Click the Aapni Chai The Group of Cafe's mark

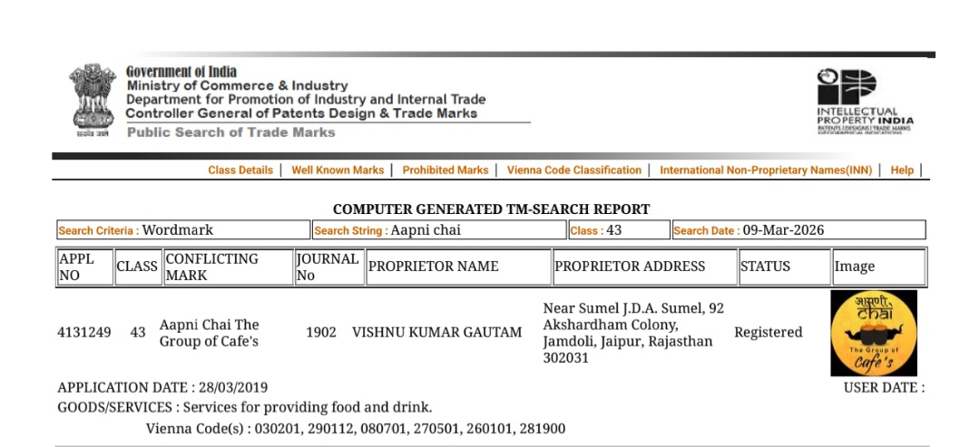[210, 333]
